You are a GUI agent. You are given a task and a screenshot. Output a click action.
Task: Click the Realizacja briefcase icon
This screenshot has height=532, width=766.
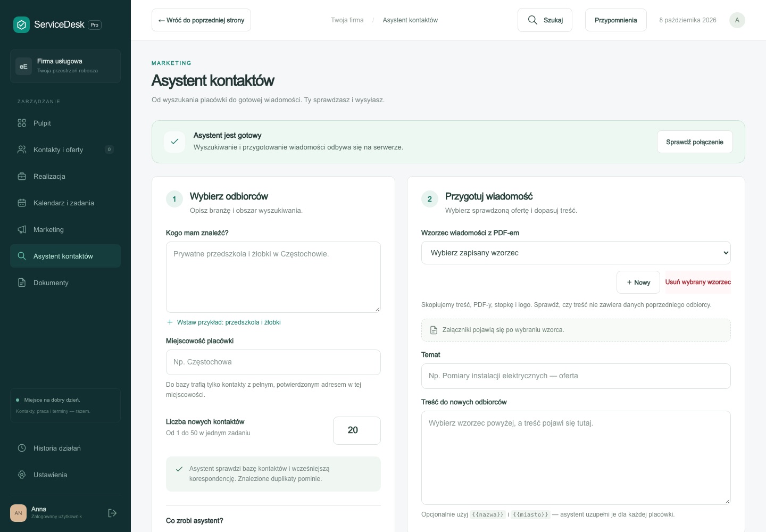point(22,176)
